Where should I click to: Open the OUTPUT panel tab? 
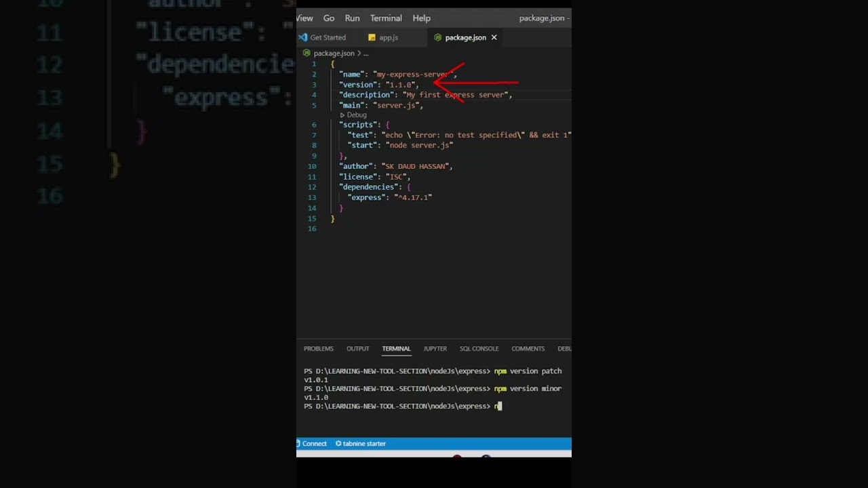click(x=358, y=348)
